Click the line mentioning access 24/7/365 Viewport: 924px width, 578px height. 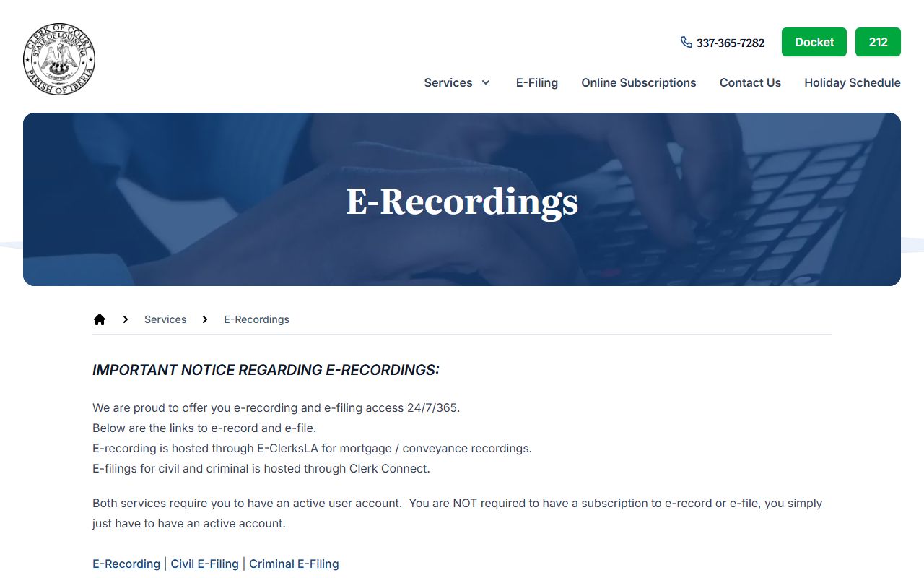click(276, 407)
